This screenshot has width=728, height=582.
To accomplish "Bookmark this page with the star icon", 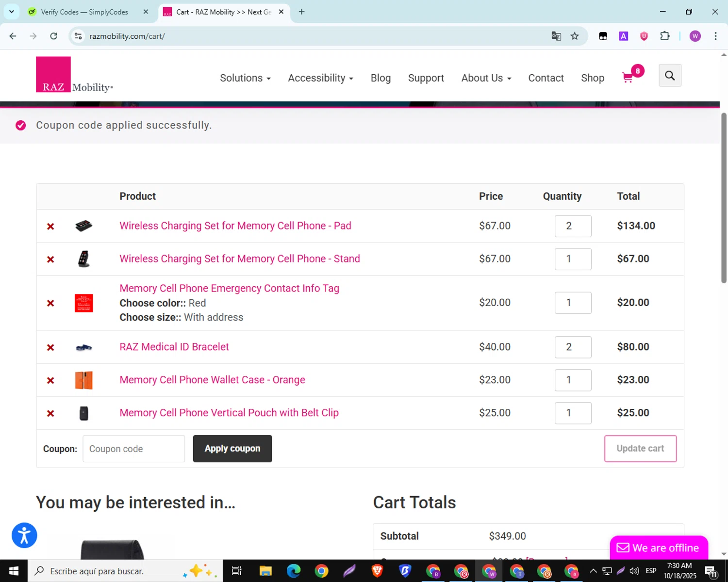I will 575,36.
